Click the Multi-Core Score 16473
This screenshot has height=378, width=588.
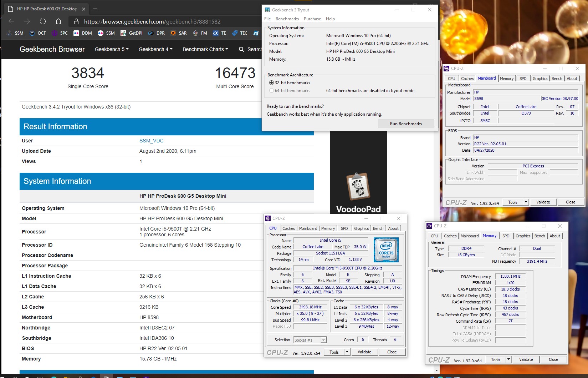tap(235, 73)
